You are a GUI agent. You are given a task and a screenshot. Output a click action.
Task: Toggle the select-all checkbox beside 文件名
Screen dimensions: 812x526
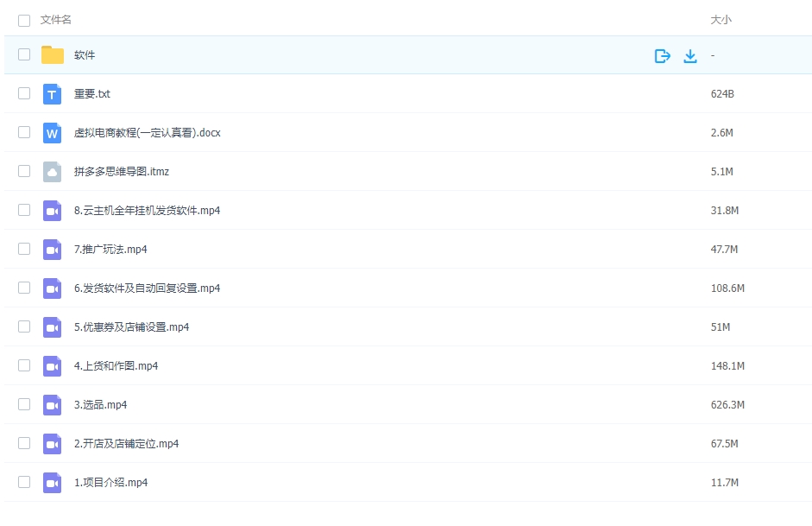[x=24, y=20]
